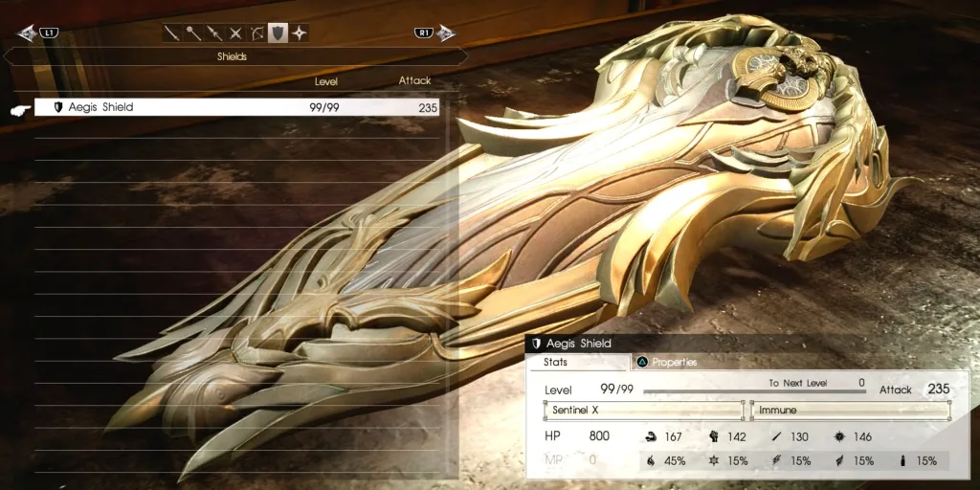The width and height of the screenshot is (980, 490).
Task: Click the Sentinel X ability slot
Action: pos(644,411)
